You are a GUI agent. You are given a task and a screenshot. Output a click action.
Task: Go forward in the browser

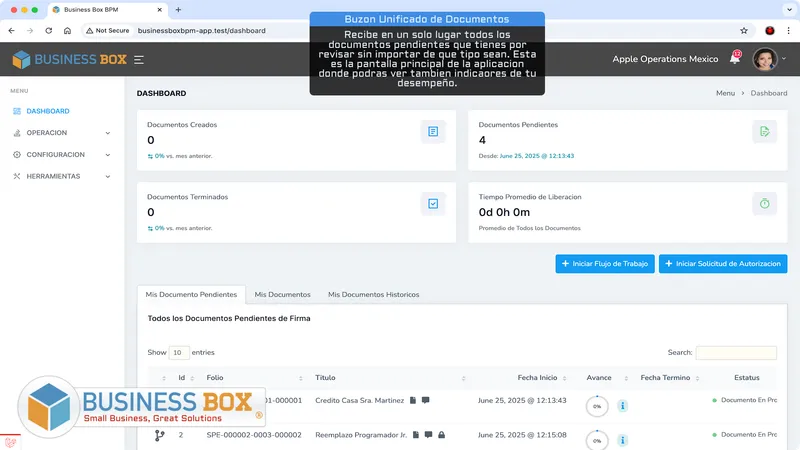(x=30, y=31)
